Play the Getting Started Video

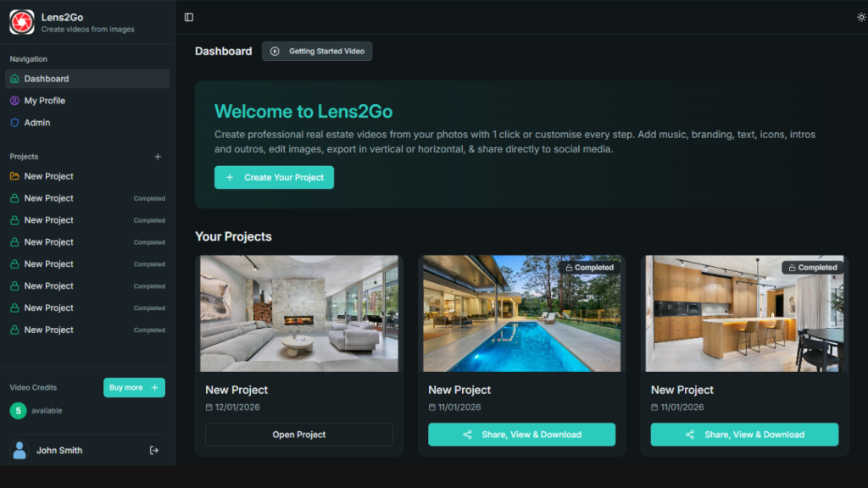click(317, 51)
